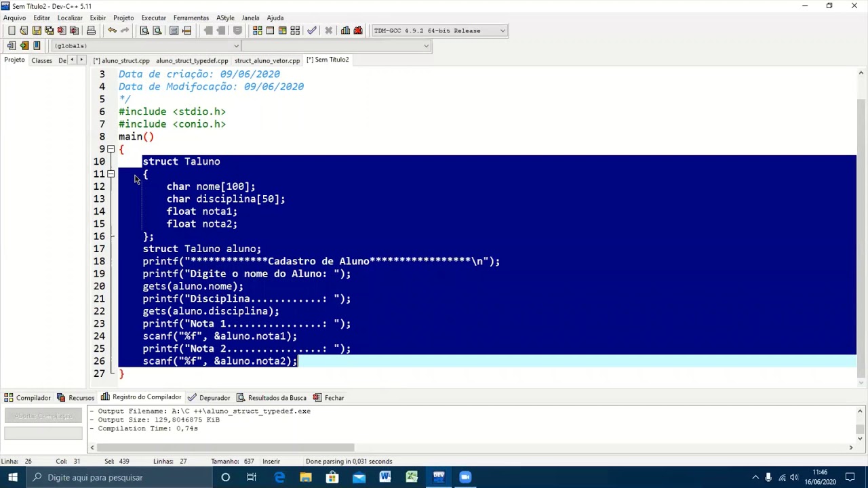This screenshot has width=868, height=488.
Task: Open the Editar menu
Action: (x=41, y=18)
